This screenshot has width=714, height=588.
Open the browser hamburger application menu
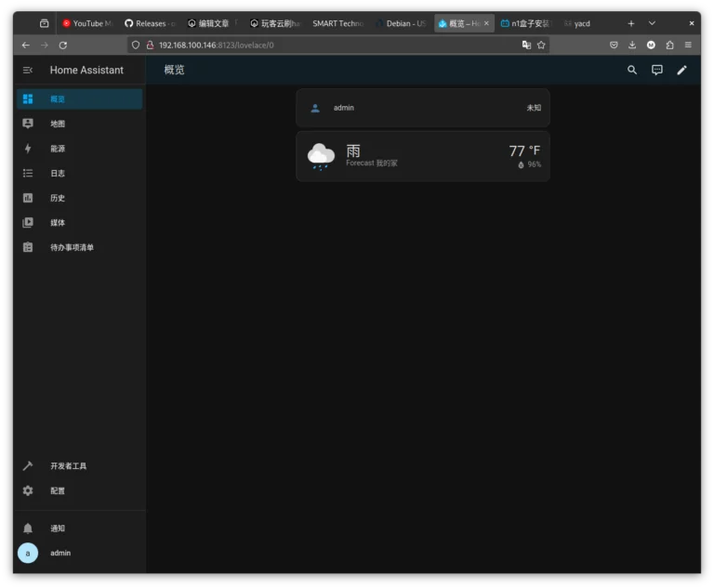pos(688,45)
